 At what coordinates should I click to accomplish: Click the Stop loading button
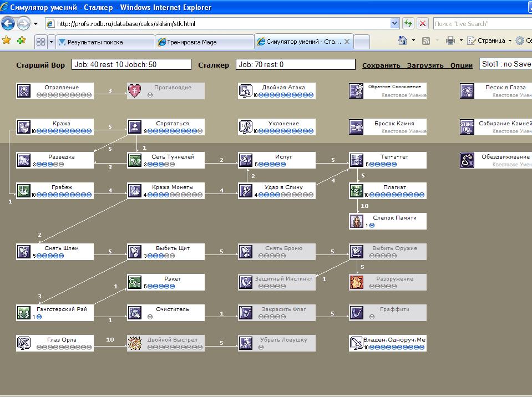pos(422,23)
